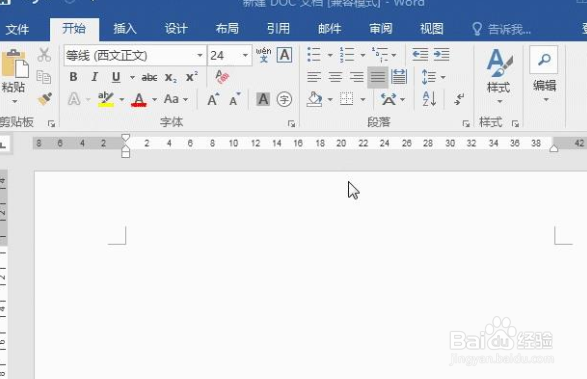Click the Shading paint bucket icon

[x=314, y=99]
